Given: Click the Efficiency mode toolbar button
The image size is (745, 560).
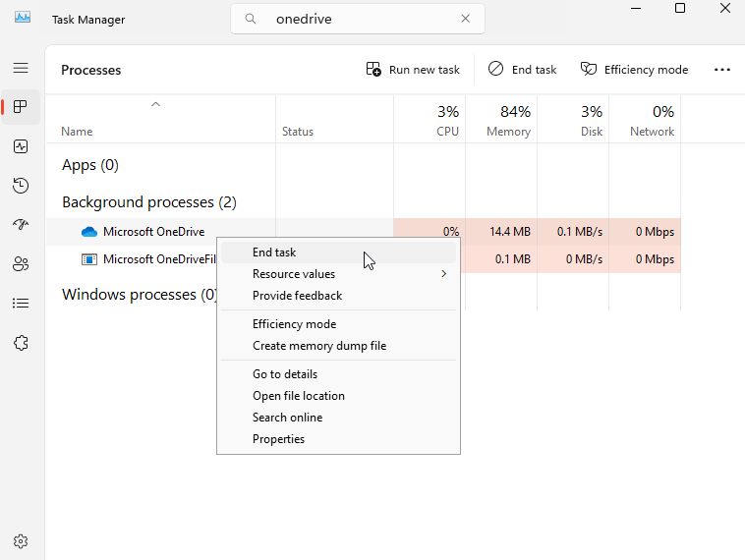Looking at the screenshot, I should coord(634,70).
